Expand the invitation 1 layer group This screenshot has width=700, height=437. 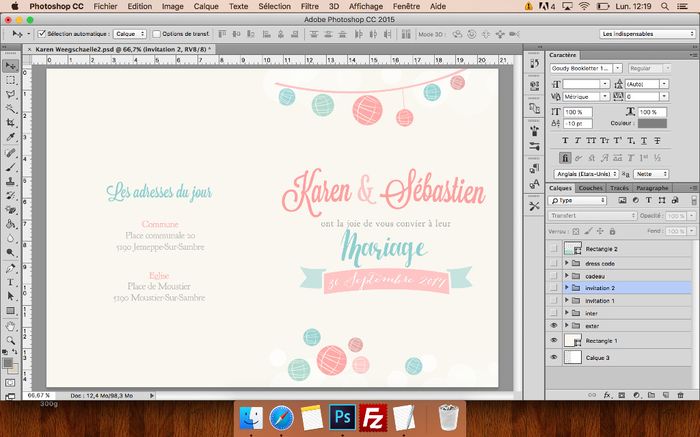pyautogui.click(x=567, y=300)
